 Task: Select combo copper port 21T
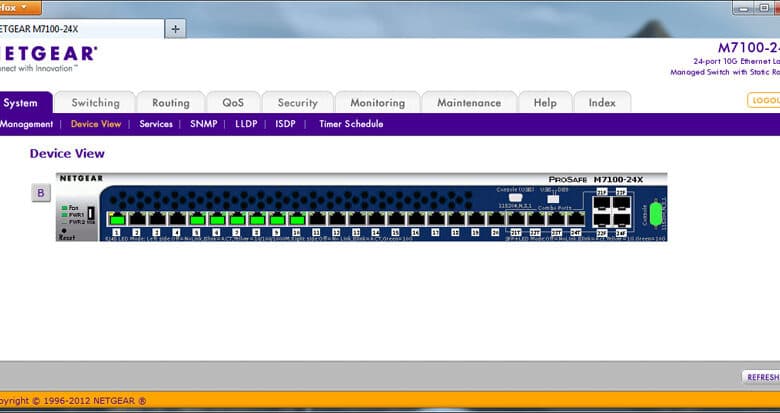[x=516, y=218]
